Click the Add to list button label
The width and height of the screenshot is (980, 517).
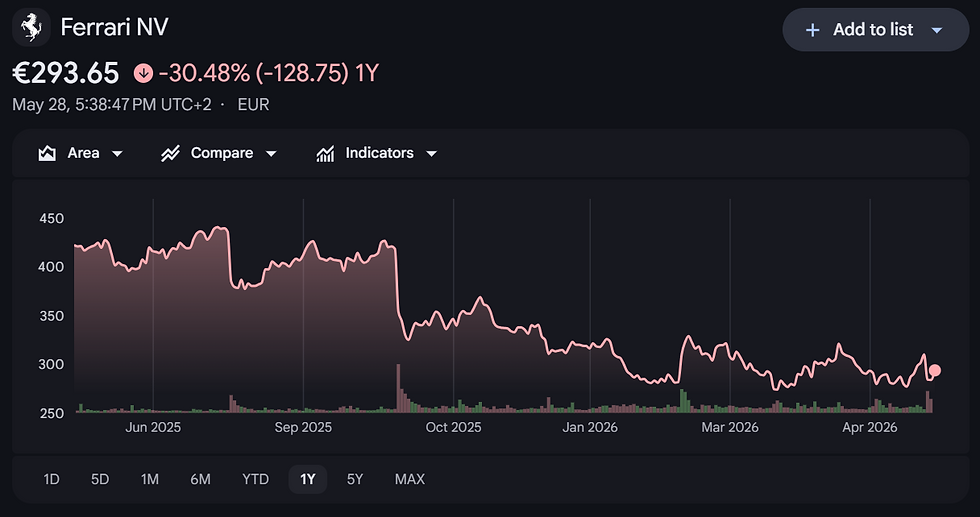tap(872, 30)
